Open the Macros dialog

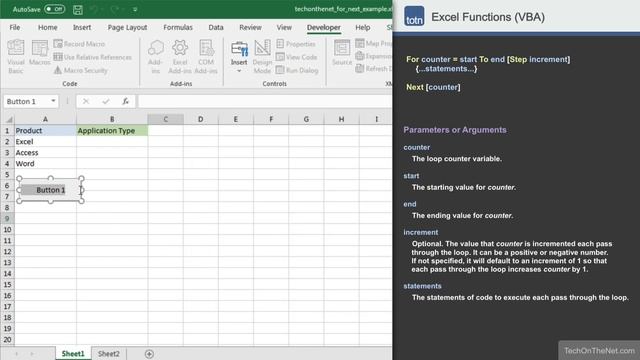click(x=40, y=53)
